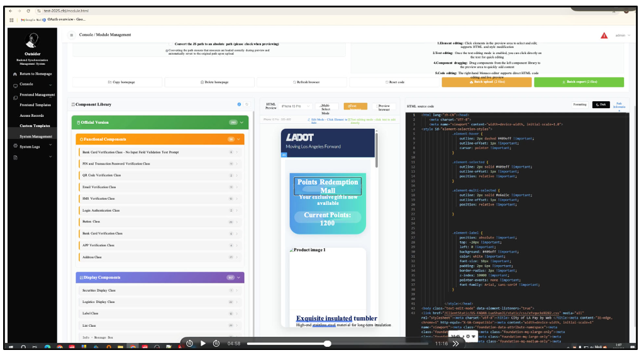Viewport: 644px width, 355px height.
Task: Open the Logistics Display Class row
Action: [x=159, y=302]
